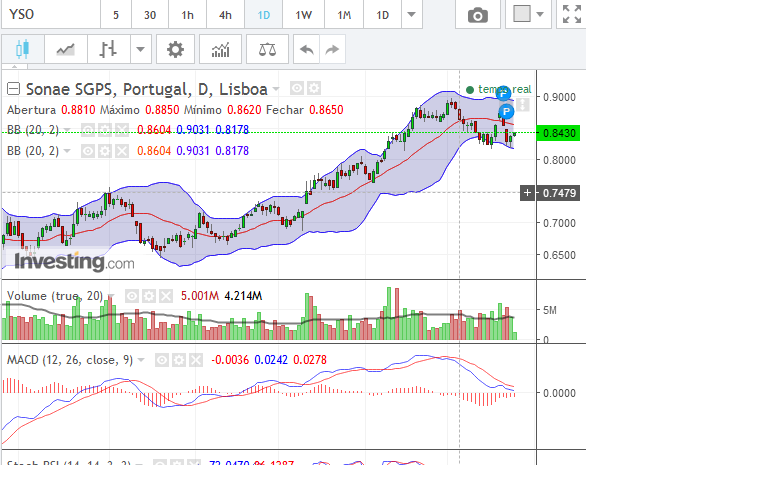This screenshot has height=480, width=768.
Task: Select the 1M interval
Action: (x=344, y=15)
